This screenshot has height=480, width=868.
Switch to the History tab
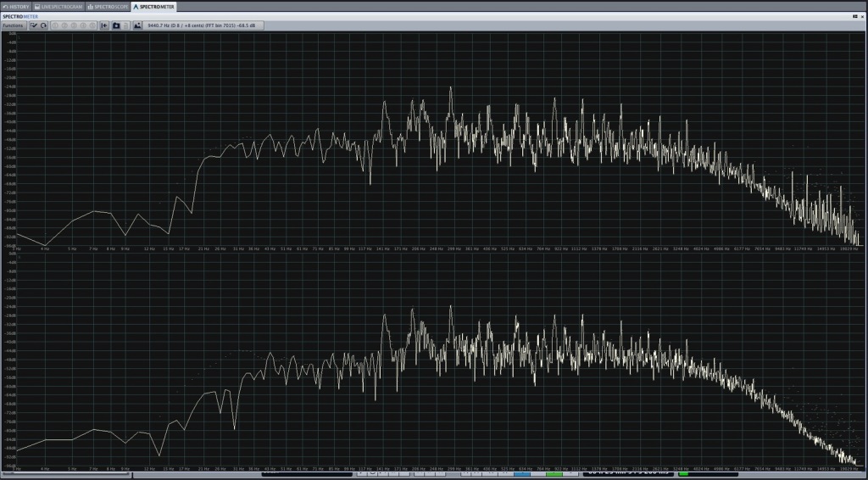pos(16,6)
